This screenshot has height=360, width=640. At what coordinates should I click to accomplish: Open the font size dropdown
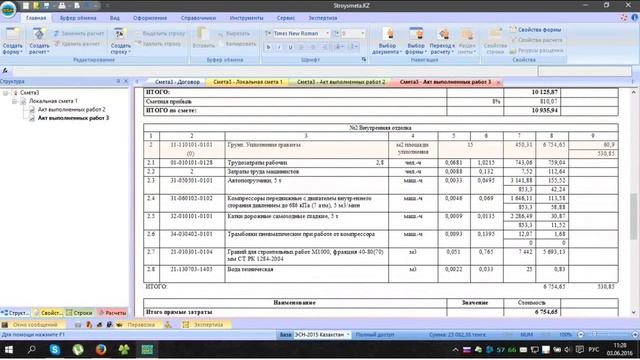coord(362,33)
